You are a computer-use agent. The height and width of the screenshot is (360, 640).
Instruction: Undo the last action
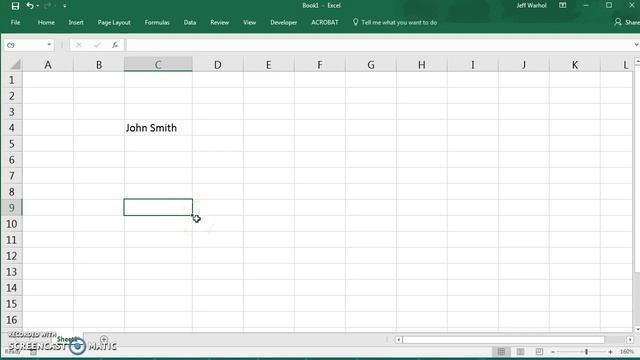pos(30,6)
